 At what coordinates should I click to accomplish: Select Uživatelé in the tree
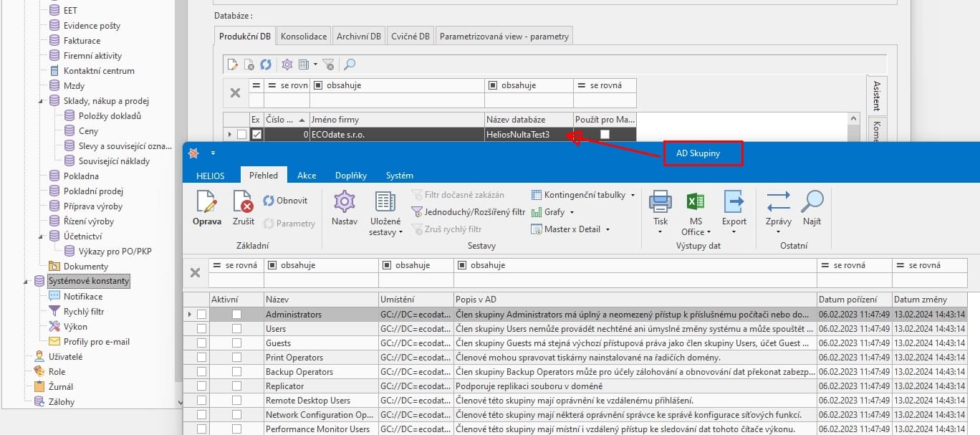(65, 356)
